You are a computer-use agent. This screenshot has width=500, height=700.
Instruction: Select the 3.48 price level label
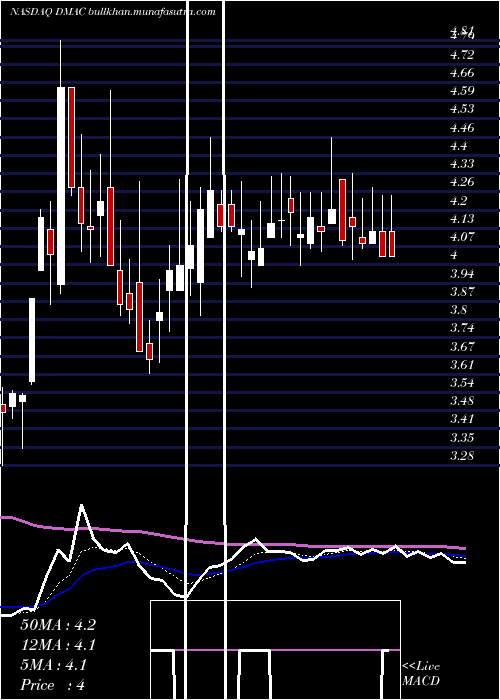pyautogui.click(x=462, y=401)
